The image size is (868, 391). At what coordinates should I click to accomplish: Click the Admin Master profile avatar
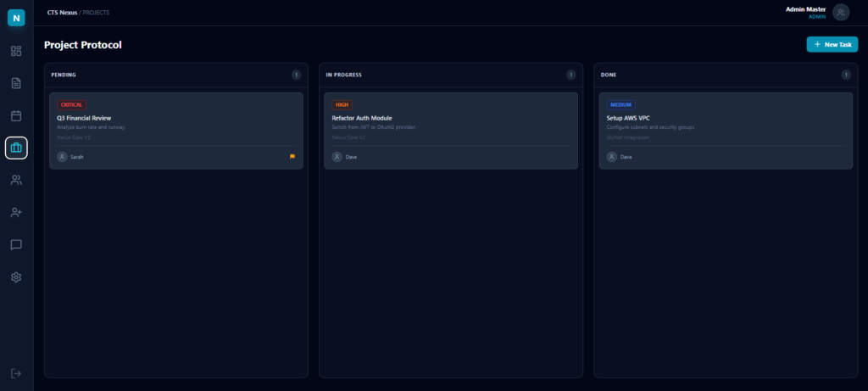pyautogui.click(x=841, y=12)
